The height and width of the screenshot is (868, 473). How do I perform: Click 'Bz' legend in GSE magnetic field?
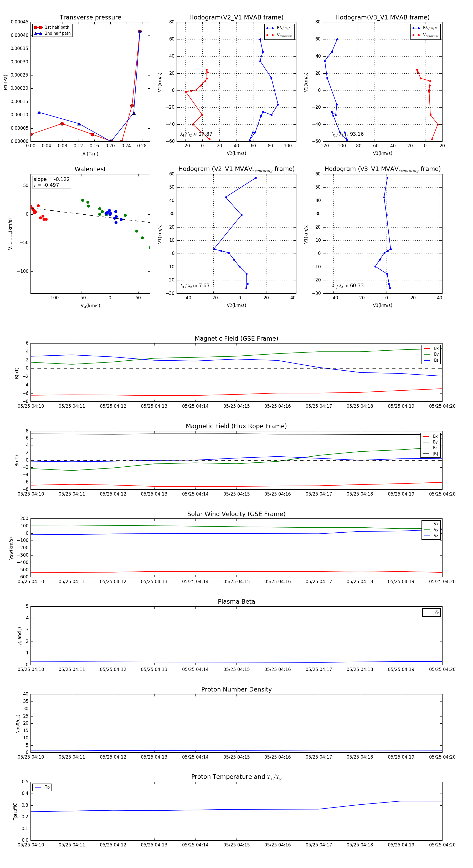tap(431, 360)
